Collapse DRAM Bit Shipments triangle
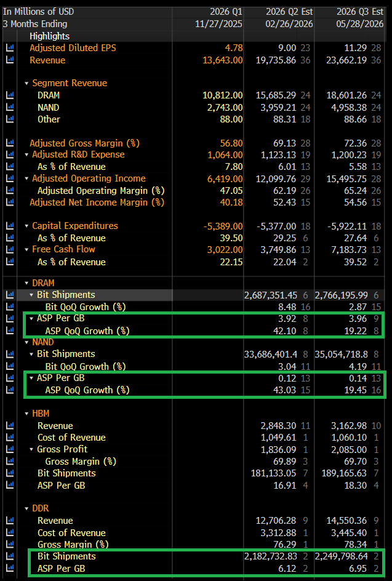 pos(31,295)
